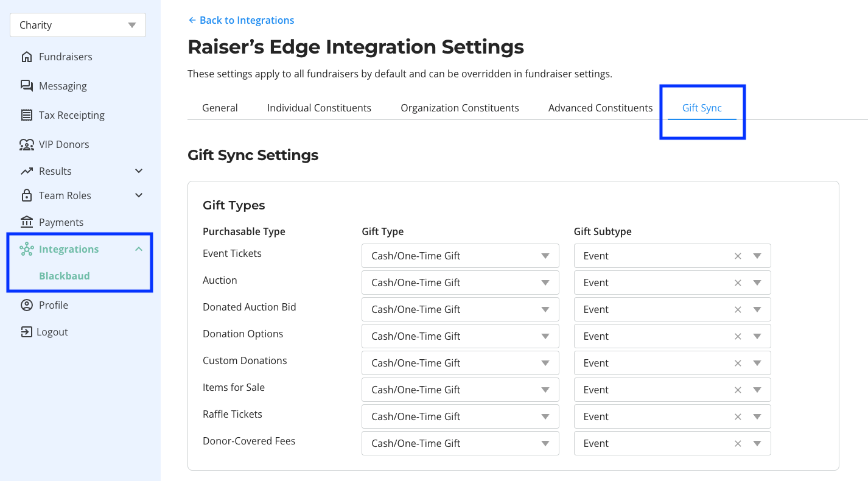
Task: Open Messaging via its chat bubble icon
Action: click(27, 85)
